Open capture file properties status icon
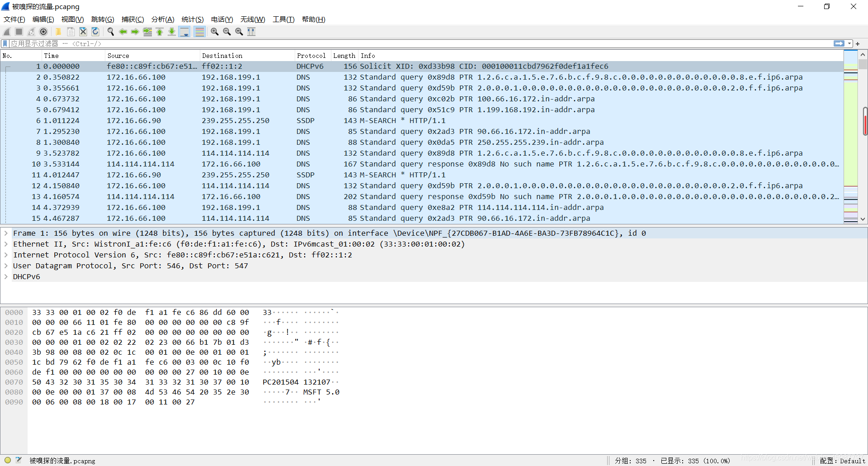This screenshot has width=868, height=466. click(x=19, y=461)
